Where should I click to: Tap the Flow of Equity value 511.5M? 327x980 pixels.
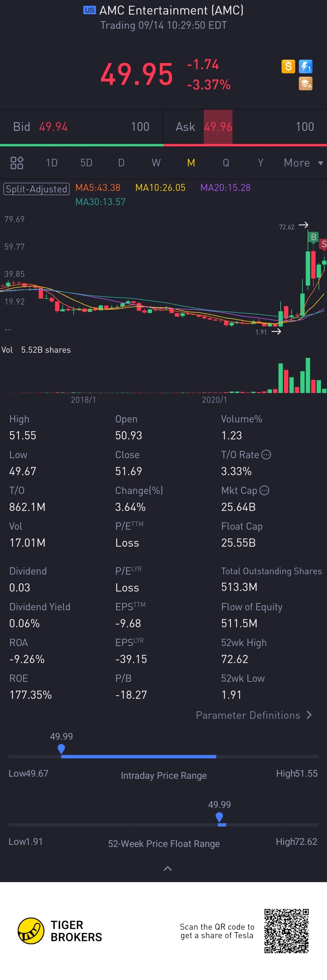239,624
